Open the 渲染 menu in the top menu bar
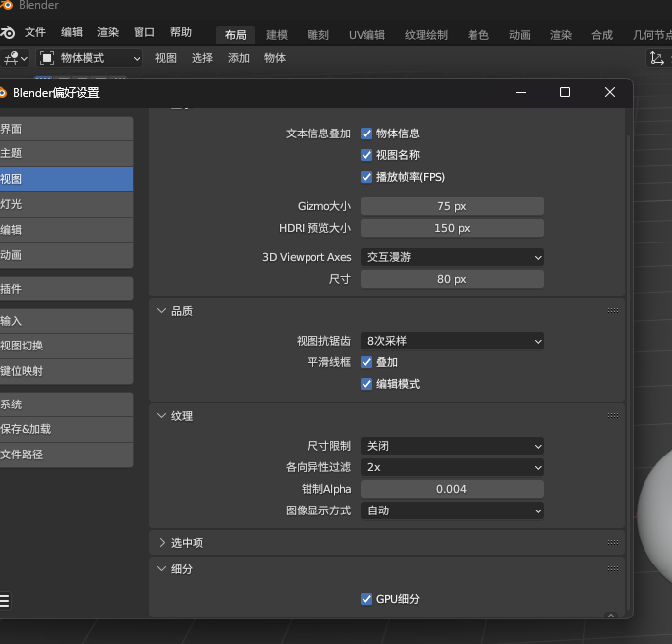 (x=108, y=32)
